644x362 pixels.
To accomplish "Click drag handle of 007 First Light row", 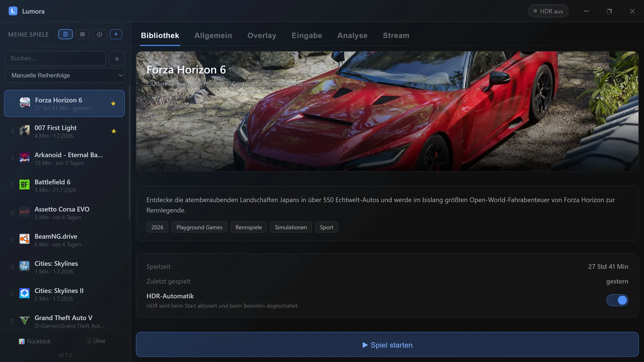I will coord(12,131).
